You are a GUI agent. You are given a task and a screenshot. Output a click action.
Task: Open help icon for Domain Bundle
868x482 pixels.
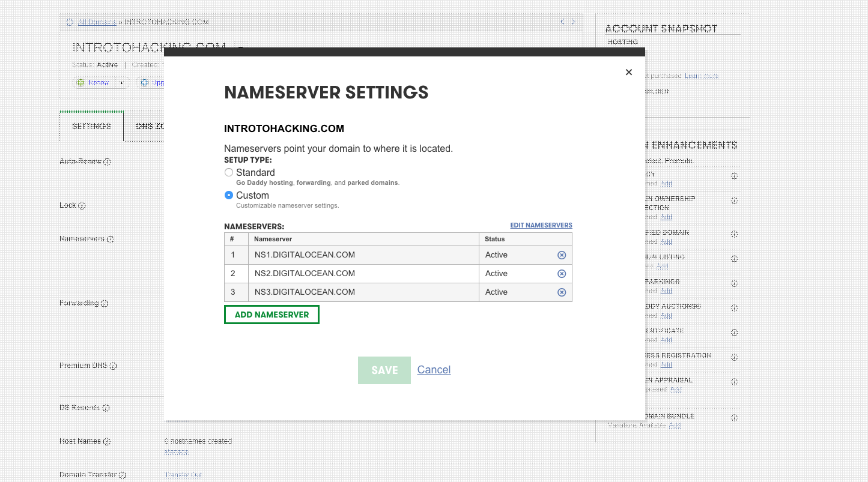[x=734, y=418]
